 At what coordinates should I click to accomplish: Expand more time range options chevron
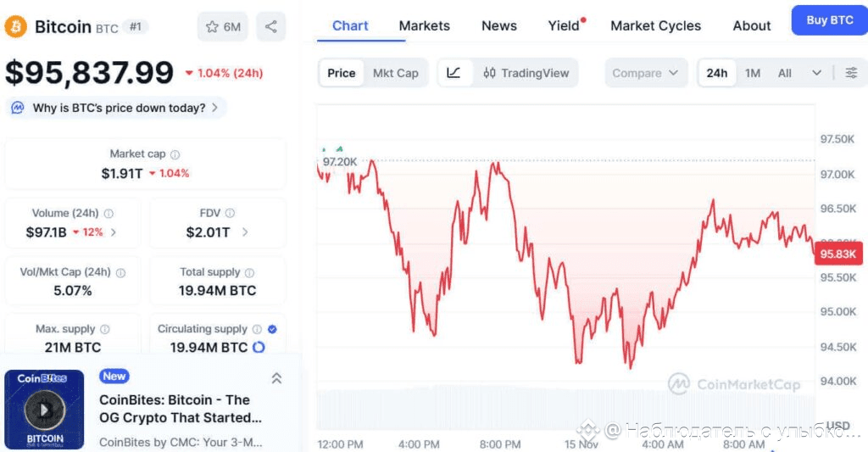tap(816, 73)
